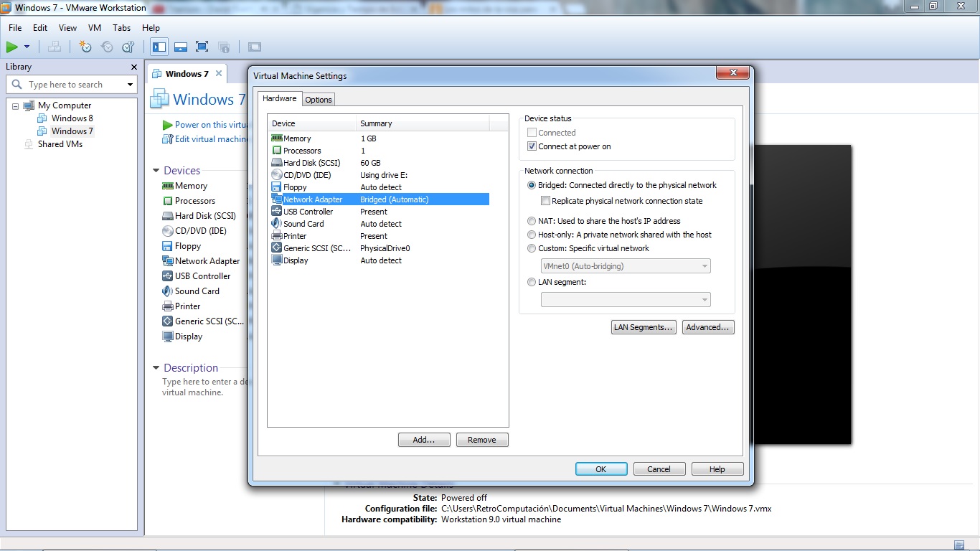Click the USB Controller icon in Devices panel
980x551 pixels.
(x=168, y=276)
